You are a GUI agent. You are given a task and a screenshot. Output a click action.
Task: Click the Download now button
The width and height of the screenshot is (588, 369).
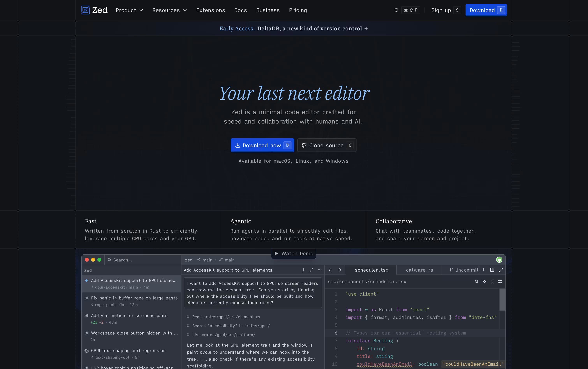(x=262, y=146)
